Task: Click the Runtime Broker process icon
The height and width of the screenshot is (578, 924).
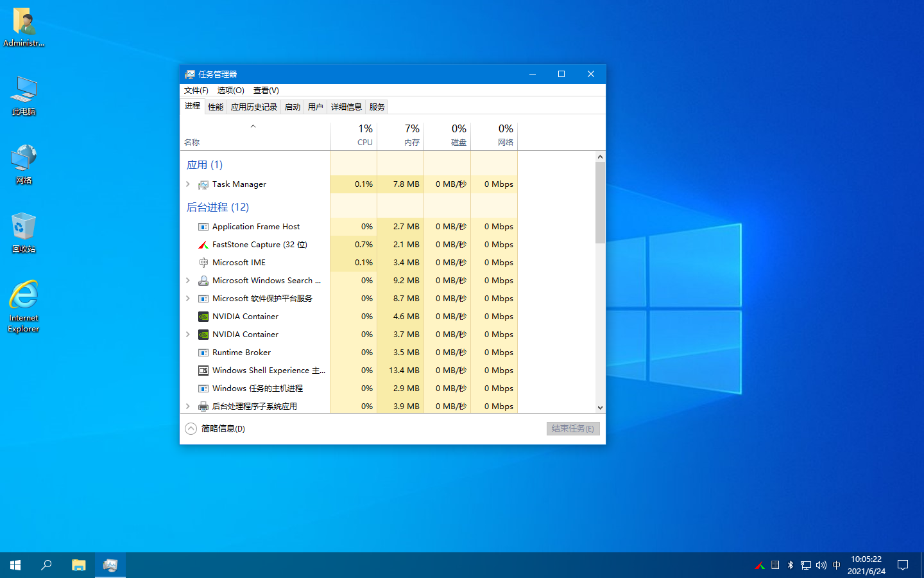Action: point(203,353)
